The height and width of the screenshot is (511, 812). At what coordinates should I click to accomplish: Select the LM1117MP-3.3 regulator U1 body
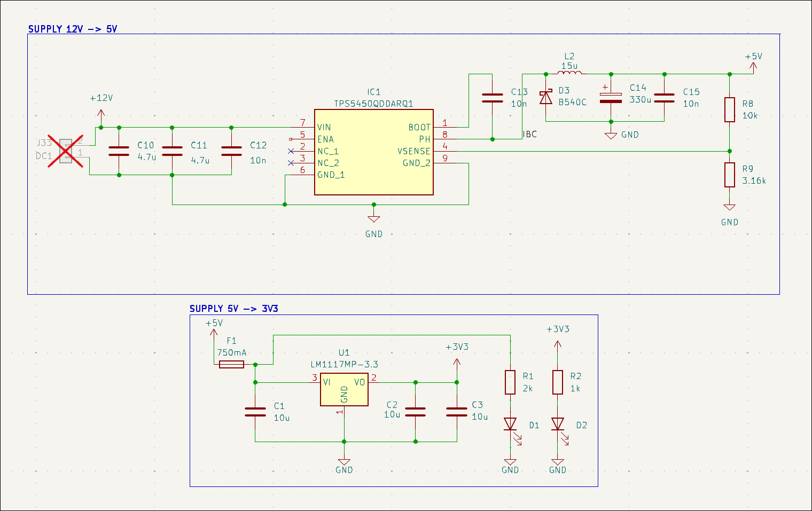click(344, 390)
